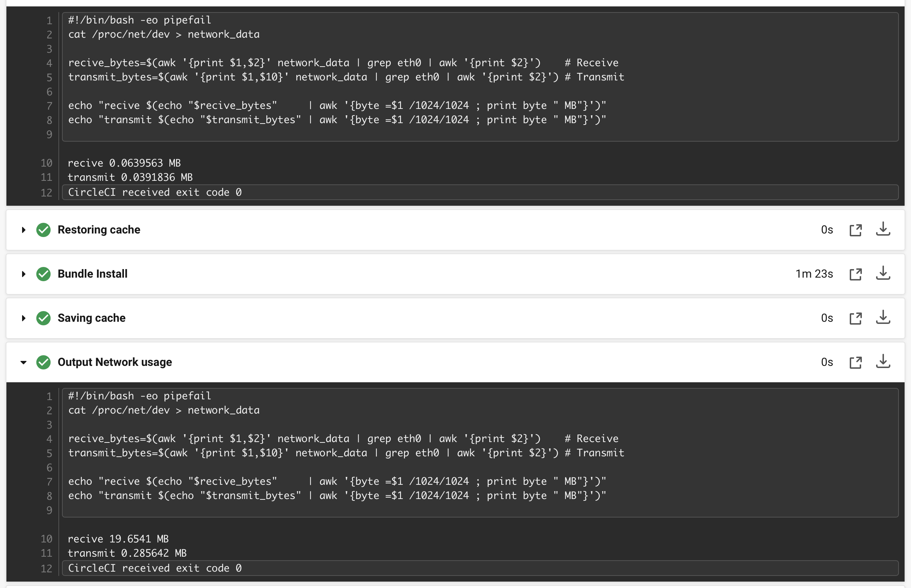Click the 'recive 19.6541 MB' output line

pyautogui.click(x=118, y=539)
